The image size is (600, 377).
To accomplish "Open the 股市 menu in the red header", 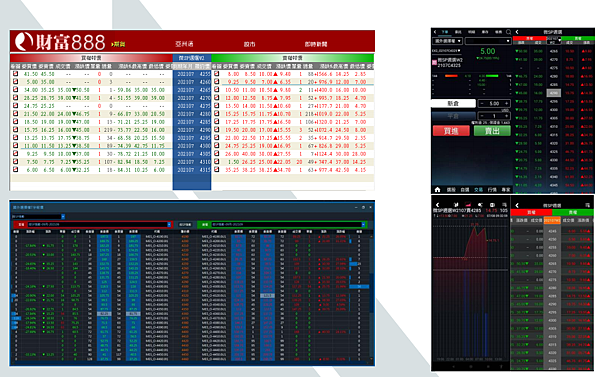I will point(249,44).
